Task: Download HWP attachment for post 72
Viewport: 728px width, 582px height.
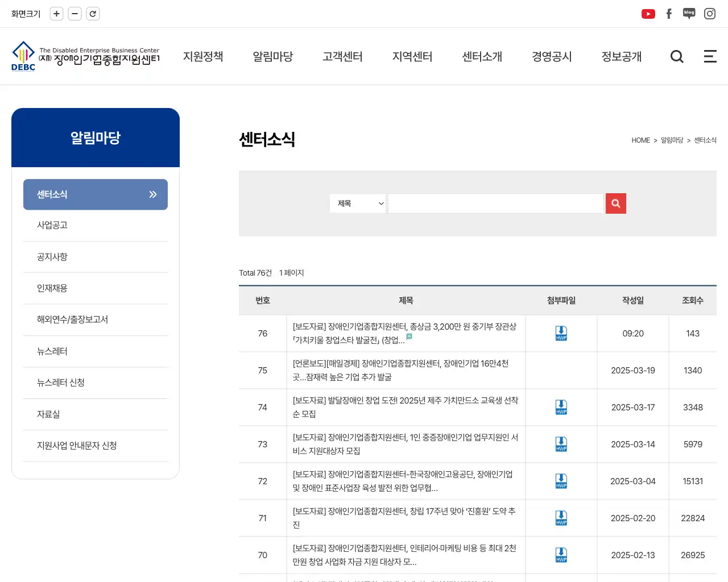Action: [561, 481]
